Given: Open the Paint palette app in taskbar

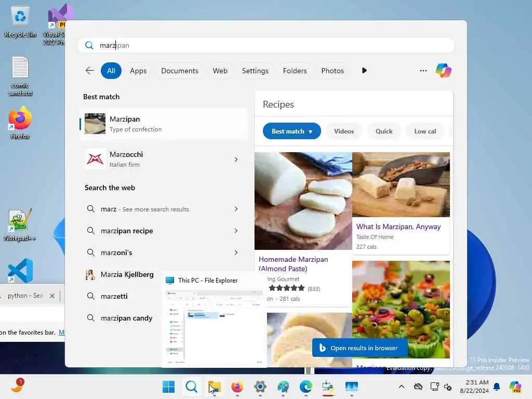Looking at the screenshot, I should pos(283,387).
